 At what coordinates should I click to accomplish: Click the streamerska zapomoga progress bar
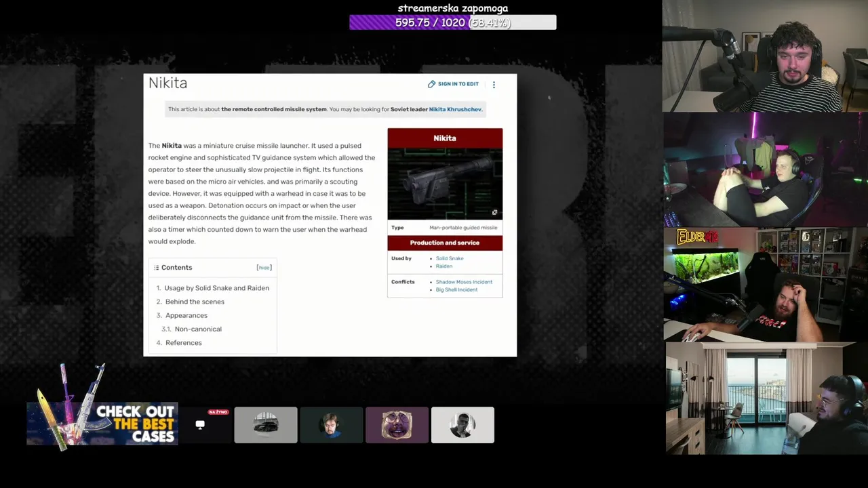(x=452, y=23)
